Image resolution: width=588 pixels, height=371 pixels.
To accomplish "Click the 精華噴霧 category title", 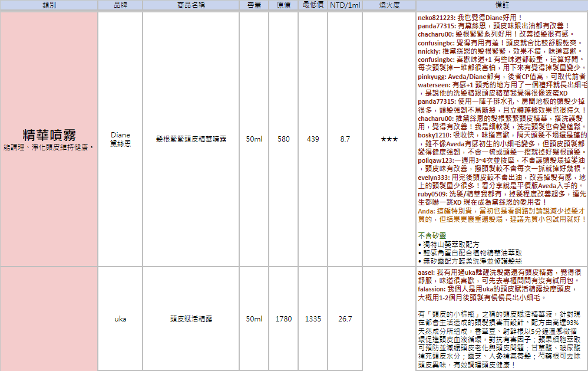I will click(x=49, y=135).
